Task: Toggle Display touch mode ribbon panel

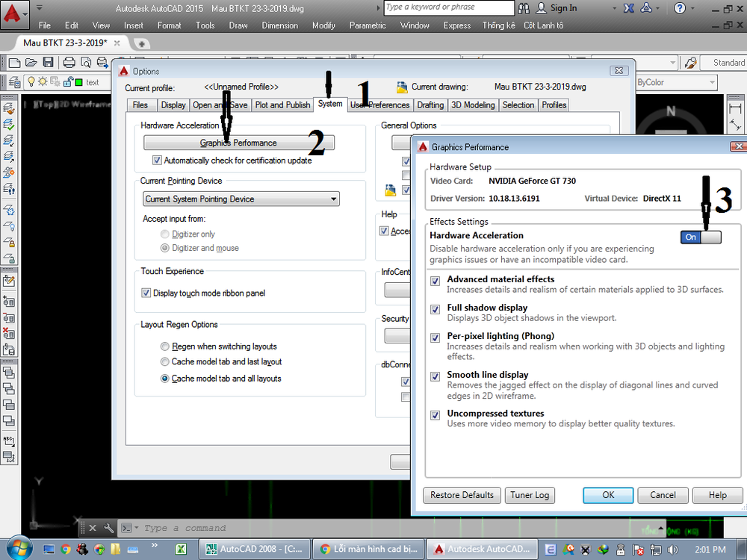Action: tap(146, 293)
